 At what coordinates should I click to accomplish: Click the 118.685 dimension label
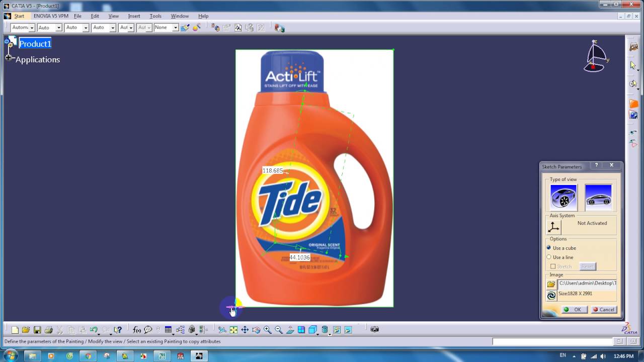273,170
